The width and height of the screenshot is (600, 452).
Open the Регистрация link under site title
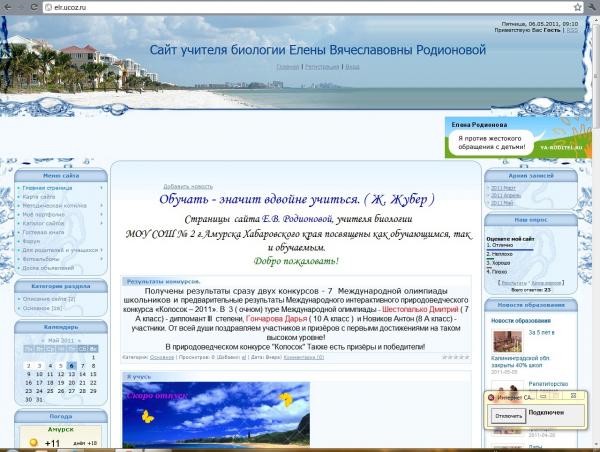pyautogui.click(x=322, y=67)
